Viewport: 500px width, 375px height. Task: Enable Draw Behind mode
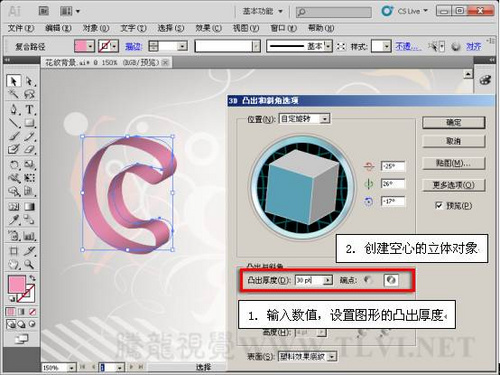pyautogui.click(x=22, y=324)
